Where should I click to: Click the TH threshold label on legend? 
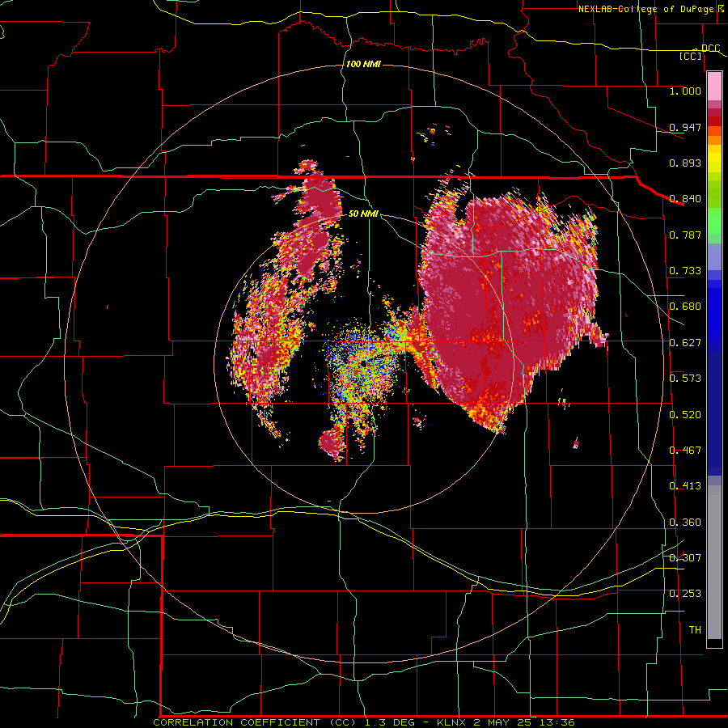coord(695,630)
